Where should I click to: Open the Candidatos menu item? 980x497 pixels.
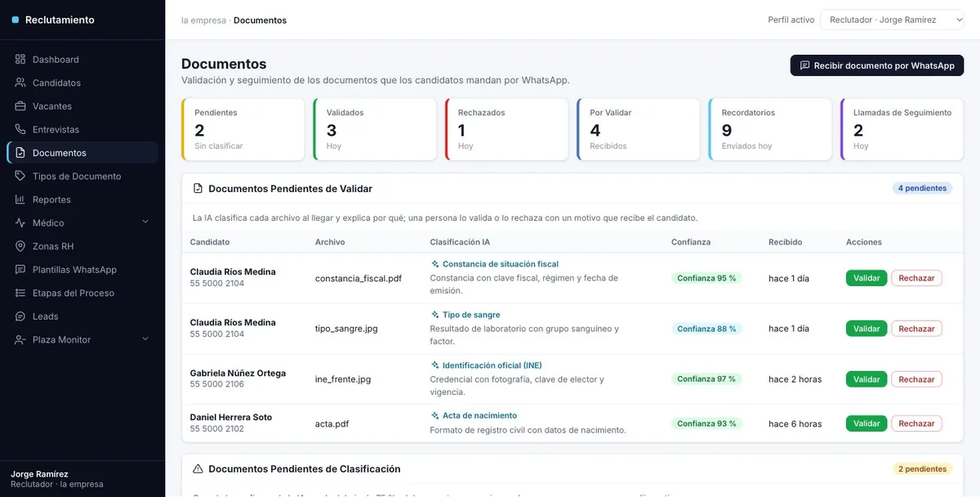pos(82,83)
